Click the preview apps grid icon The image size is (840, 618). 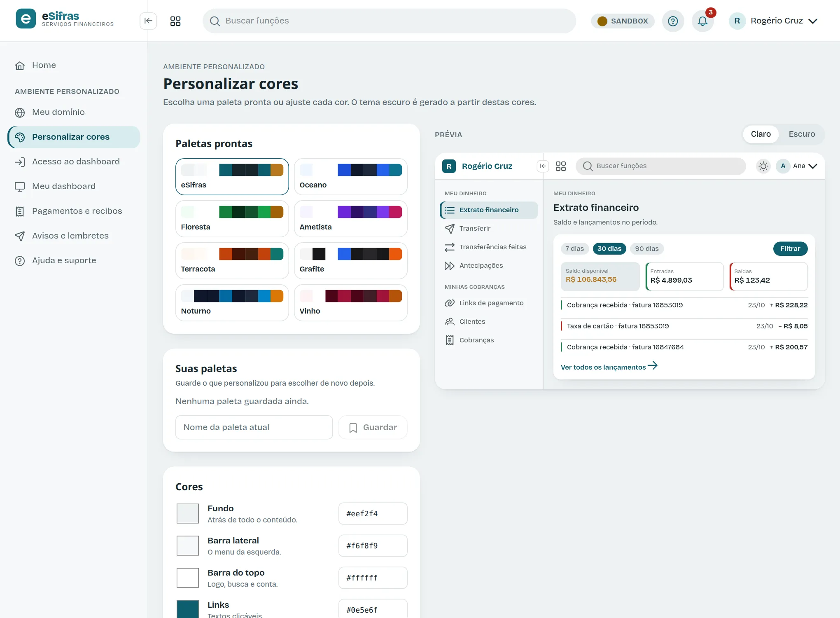click(561, 166)
